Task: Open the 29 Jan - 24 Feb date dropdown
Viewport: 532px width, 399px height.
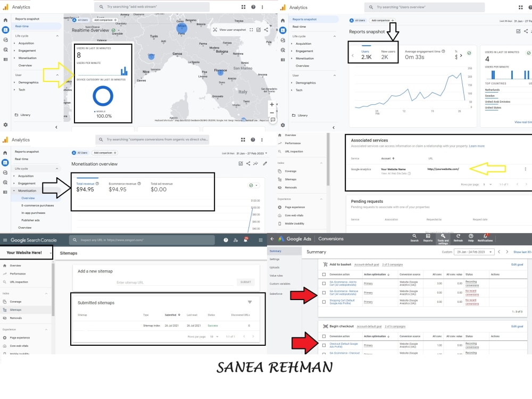Action: click(473, 252)
